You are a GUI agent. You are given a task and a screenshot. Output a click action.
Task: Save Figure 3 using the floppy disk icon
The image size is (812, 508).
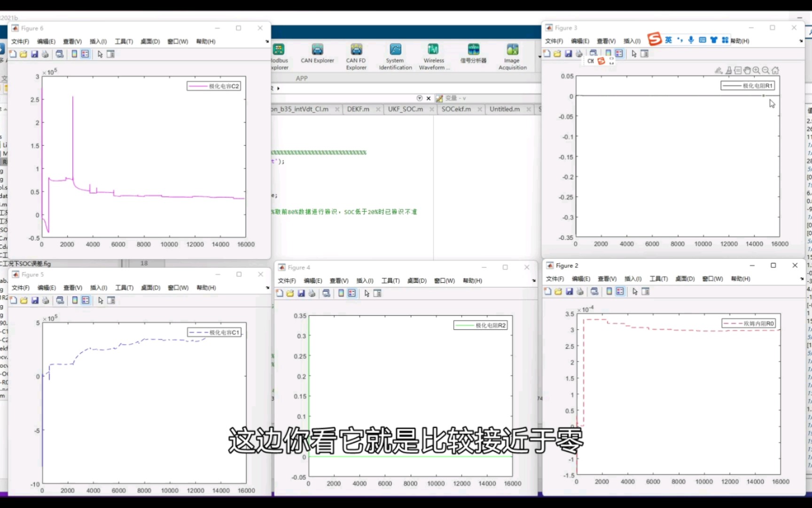[x=568, y=54]
